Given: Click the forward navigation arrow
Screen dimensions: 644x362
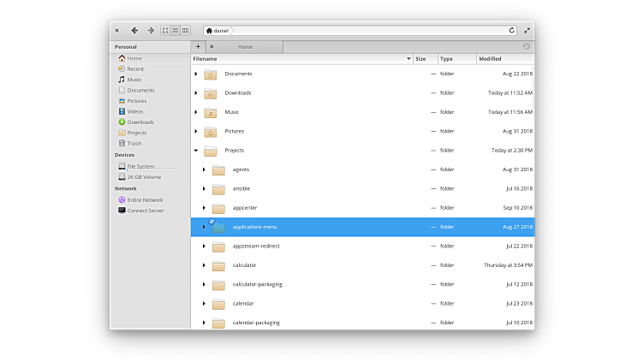Looking at the screenshot, I should 151,30.
